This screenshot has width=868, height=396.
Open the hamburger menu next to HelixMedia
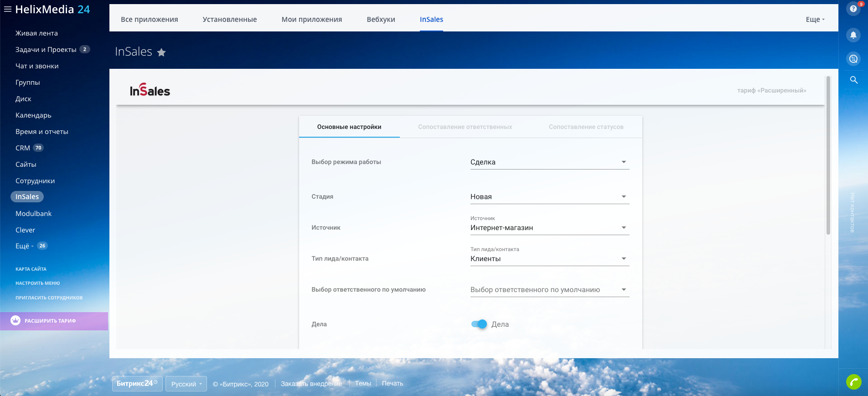point(7,9)
